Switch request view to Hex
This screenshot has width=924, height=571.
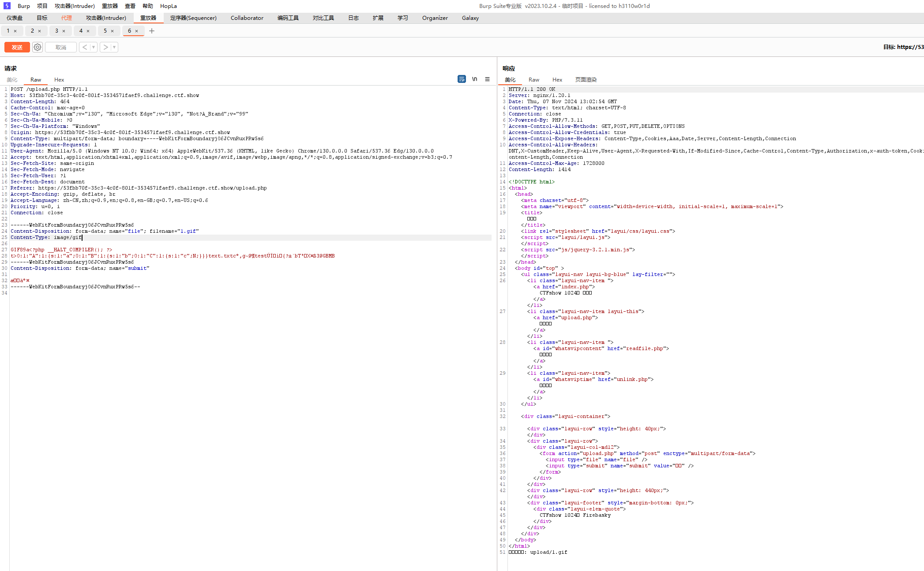(59, 80)
